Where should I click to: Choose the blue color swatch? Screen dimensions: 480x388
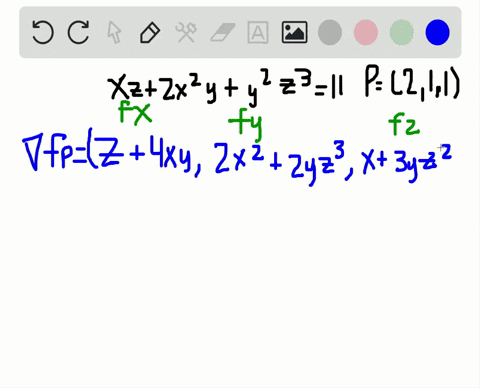click(x=437, y=32)
